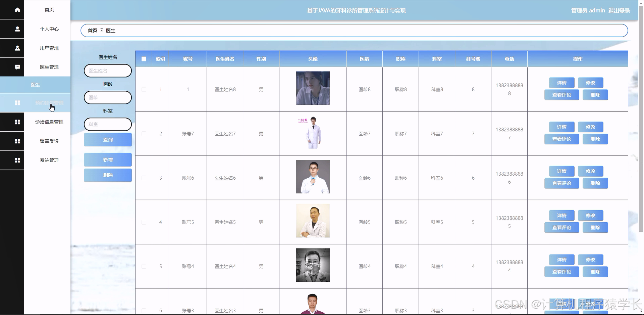Click 修改 for 医生姓名5
This screenshot has width=644, height=315.
click(590, 216)
